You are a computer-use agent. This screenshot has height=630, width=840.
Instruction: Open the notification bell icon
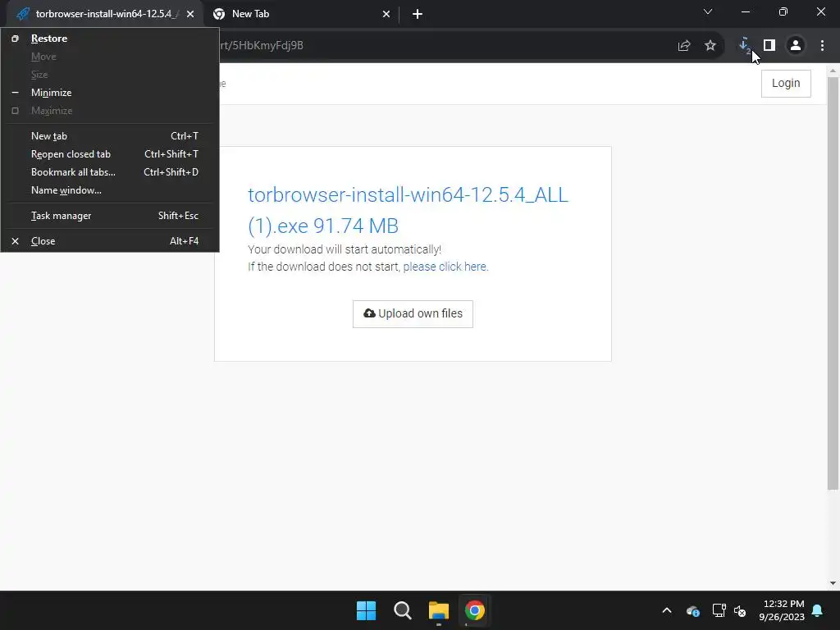click(818, 610)
